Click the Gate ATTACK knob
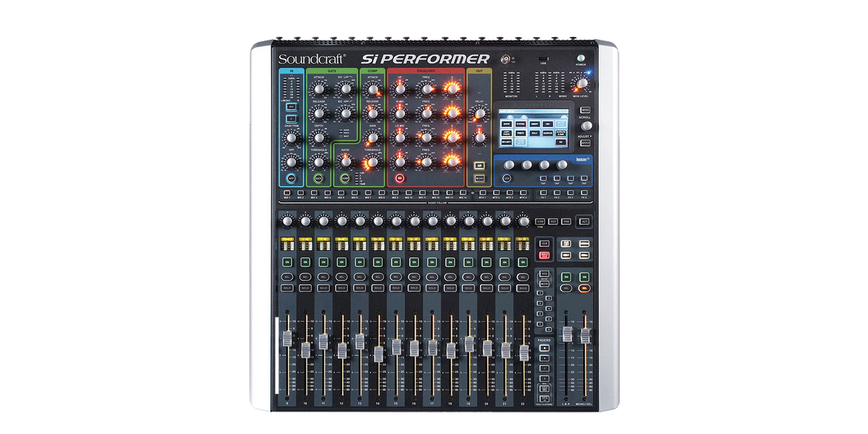The width and height of the screenshot is (868, 434). click(x=319, y=90)
